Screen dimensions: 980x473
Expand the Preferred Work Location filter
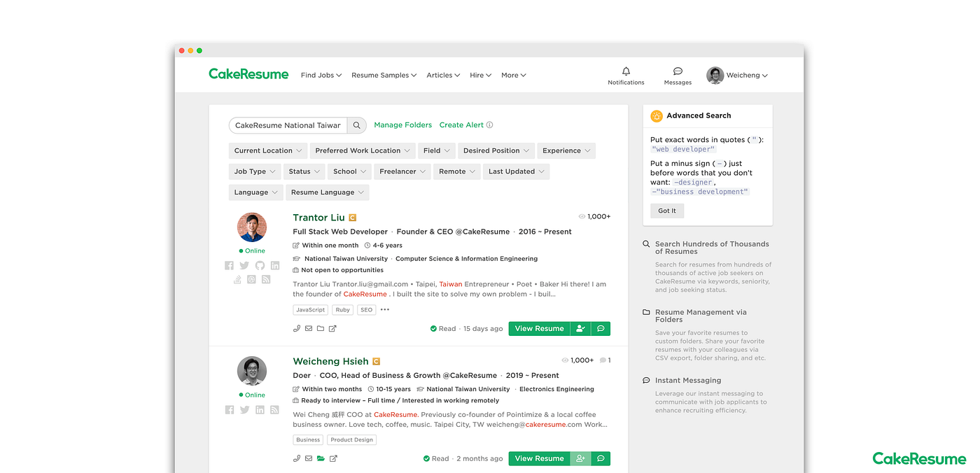point(363,150)
